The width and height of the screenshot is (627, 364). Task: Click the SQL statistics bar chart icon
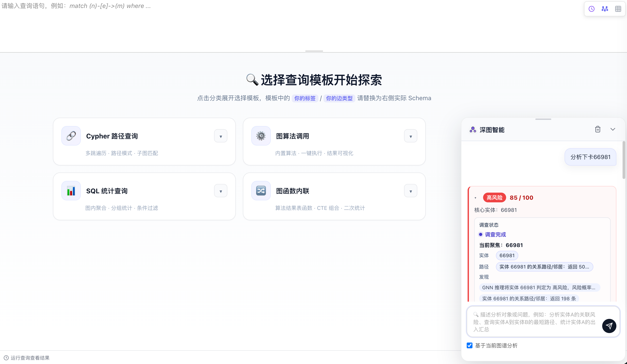click(x=71, y=191)
